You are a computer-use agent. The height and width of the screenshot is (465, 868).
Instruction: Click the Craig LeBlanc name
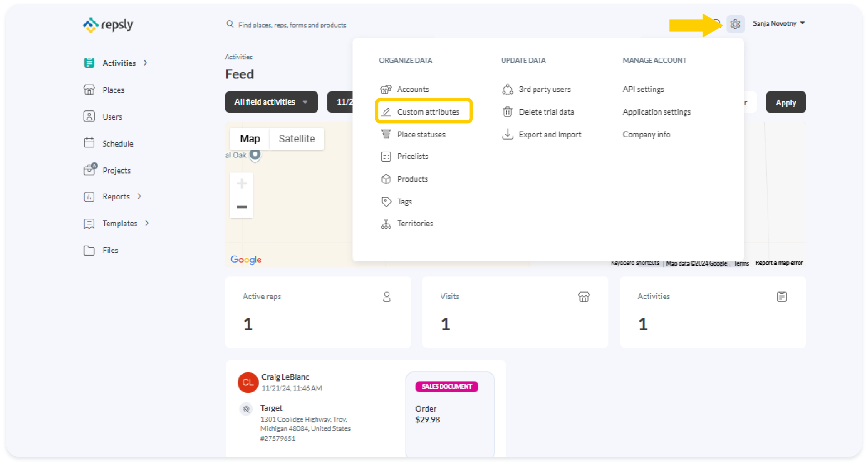click(285, 377)
